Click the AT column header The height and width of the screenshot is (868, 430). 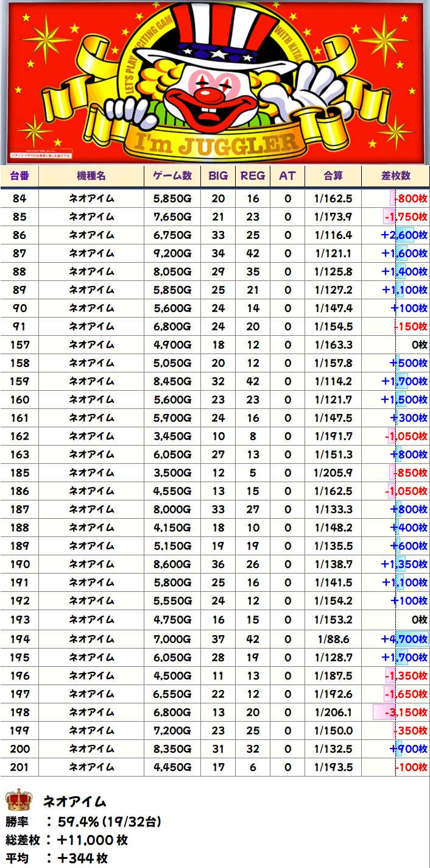click(287, 176)
